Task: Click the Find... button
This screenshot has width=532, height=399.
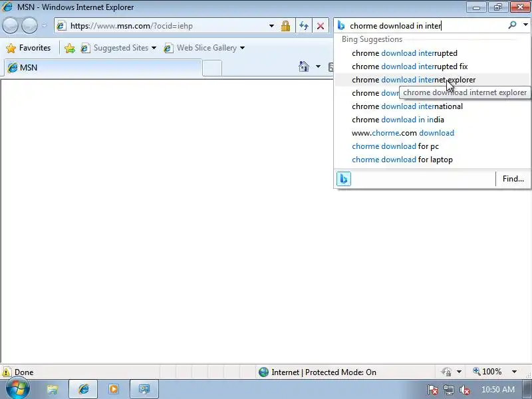Action: [x=513, y=179]
